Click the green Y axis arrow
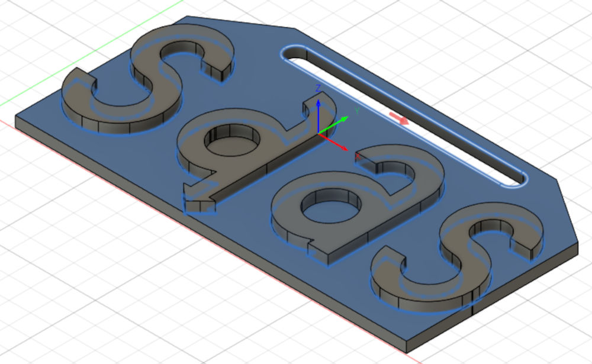 (333, 125)
